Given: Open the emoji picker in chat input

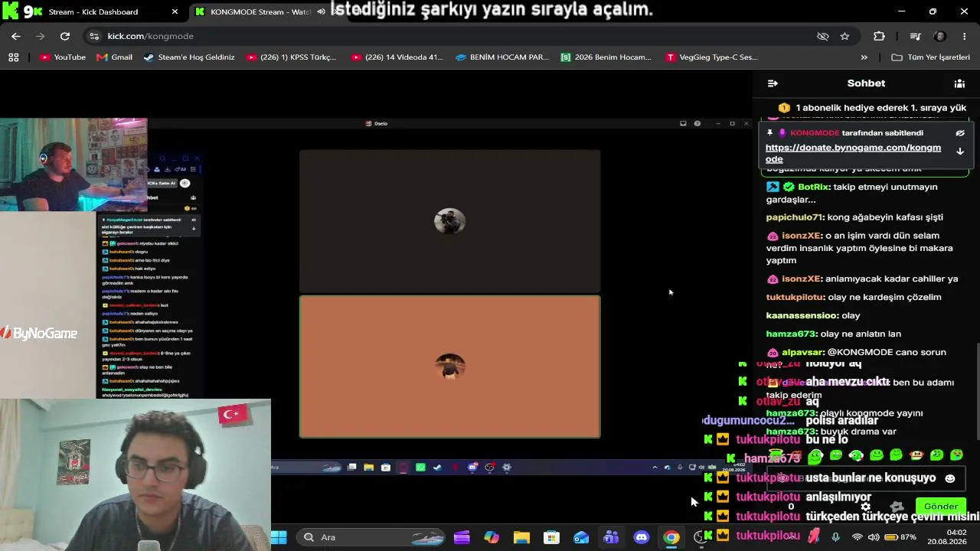Looking at the screenshot, I should tap(950, 478).
